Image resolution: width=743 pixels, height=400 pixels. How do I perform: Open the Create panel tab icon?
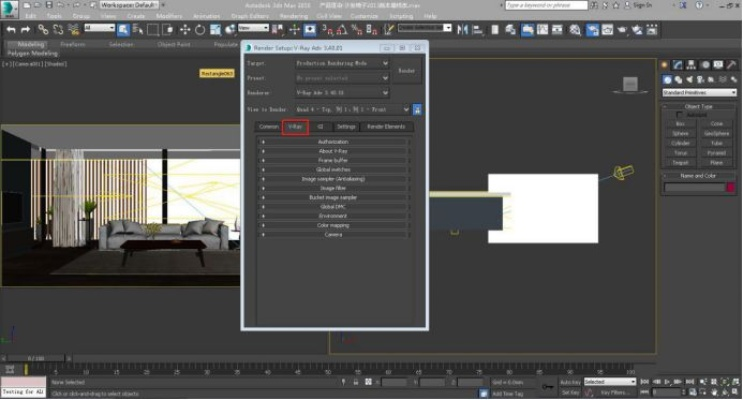click(664, 64)
